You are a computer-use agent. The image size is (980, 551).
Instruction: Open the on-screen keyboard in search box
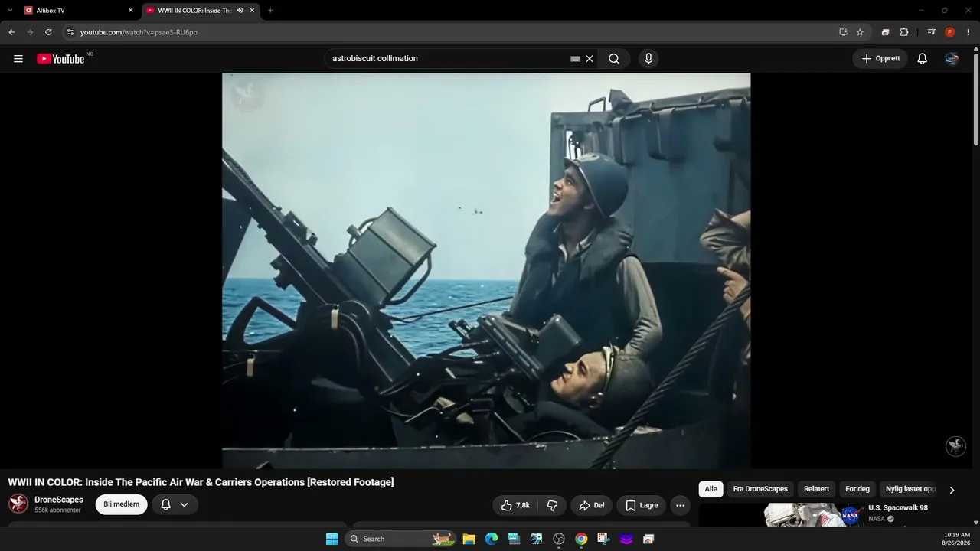576,59
